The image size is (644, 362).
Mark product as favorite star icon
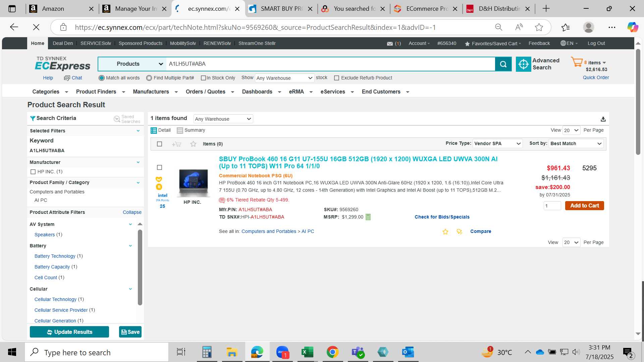point(445,232)
